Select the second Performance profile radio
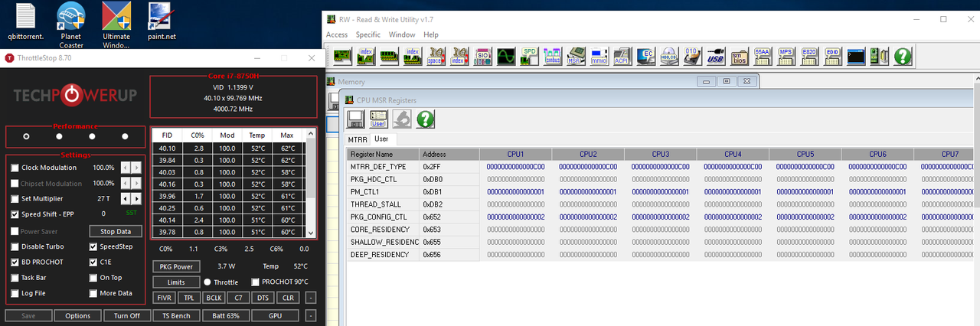This screenshot has height=326, width=980. click(59, 137)
